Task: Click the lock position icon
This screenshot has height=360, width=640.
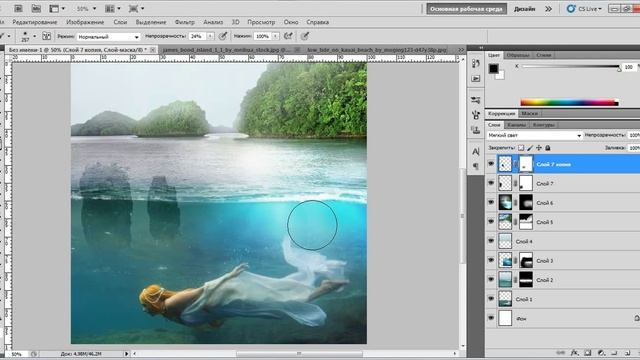Action: point(539,148)
